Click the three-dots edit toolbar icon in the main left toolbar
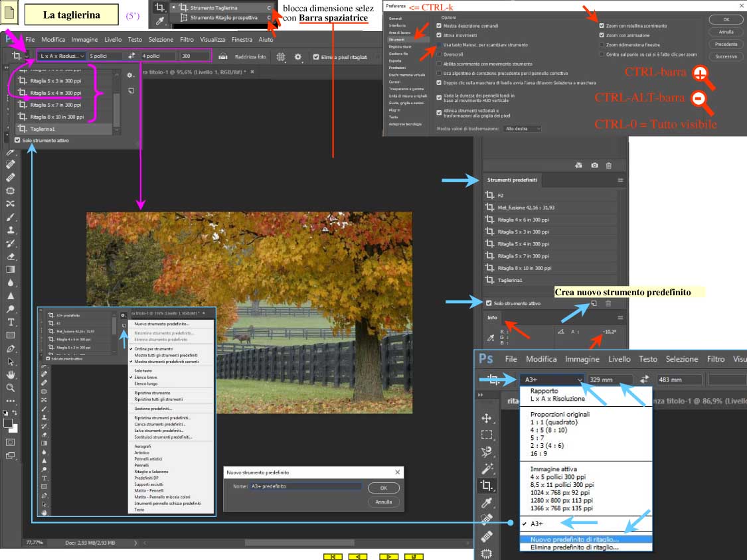Image resolution: width=747 pixels, height=560 pixels. click(11, 401)
